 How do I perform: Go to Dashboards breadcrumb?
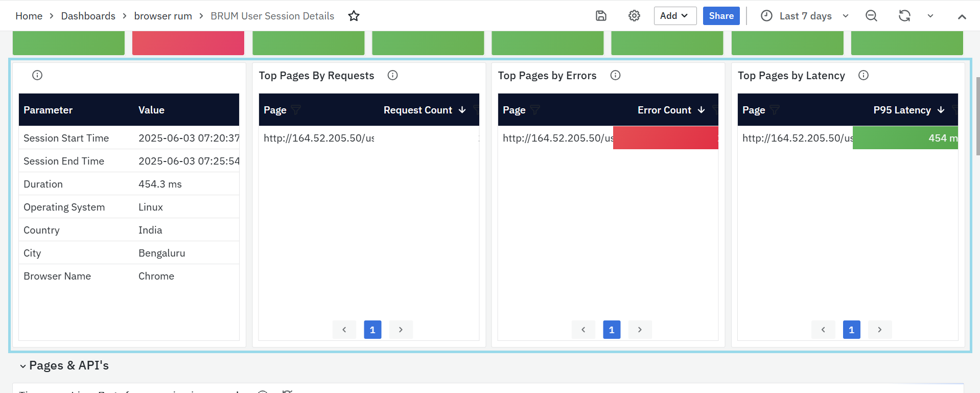point(88,16)
